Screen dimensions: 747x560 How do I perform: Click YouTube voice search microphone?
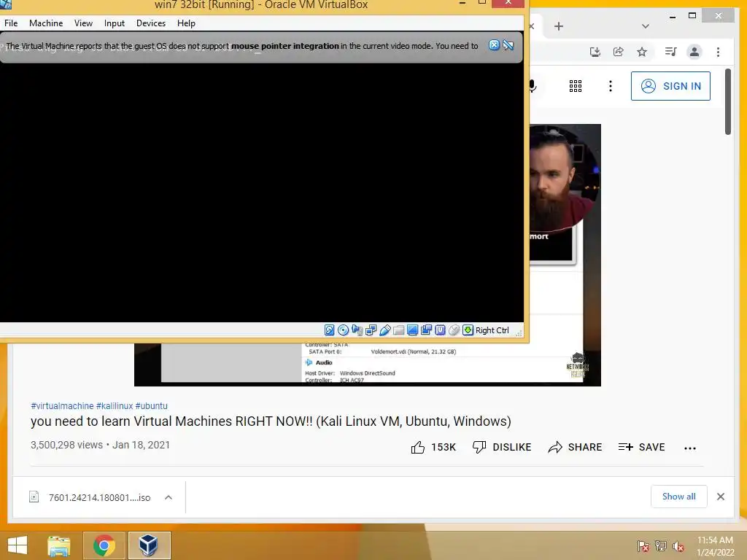533,86
